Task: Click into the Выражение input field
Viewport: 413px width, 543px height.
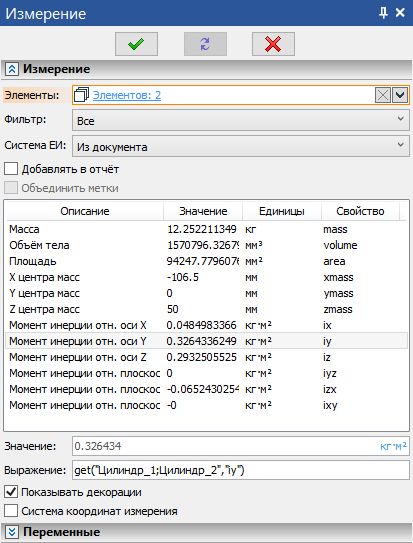Action: tap(241, 470)
